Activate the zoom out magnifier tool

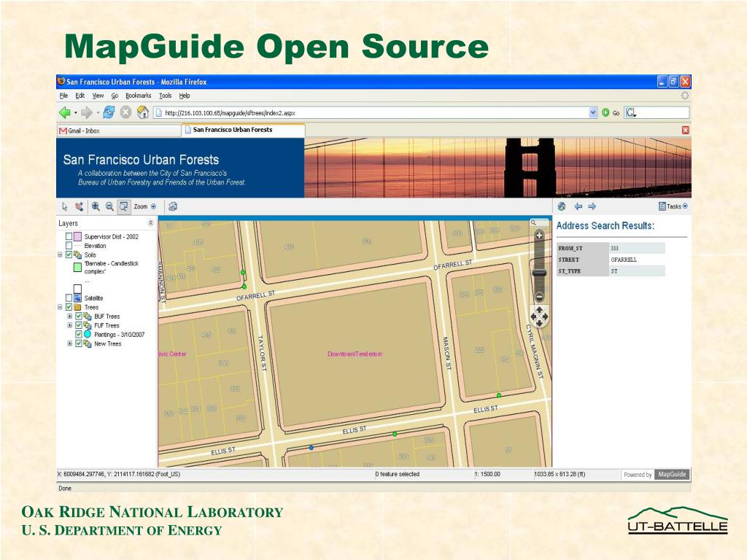tap(109, 206)
